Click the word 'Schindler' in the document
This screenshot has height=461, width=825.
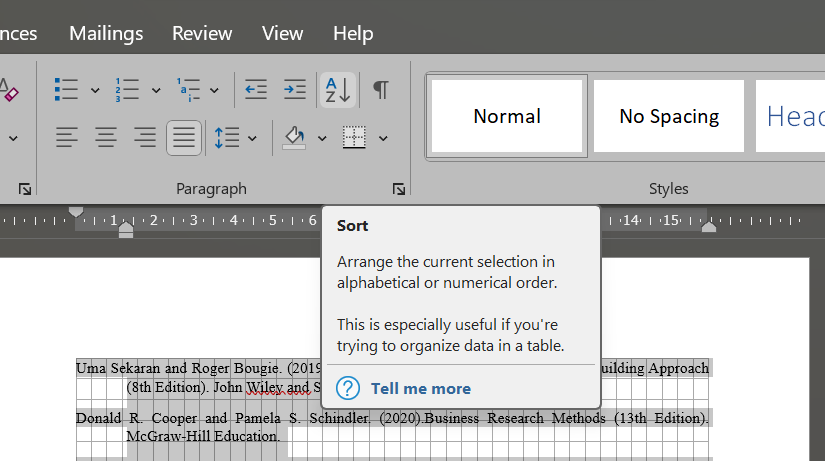coord(339,418)
